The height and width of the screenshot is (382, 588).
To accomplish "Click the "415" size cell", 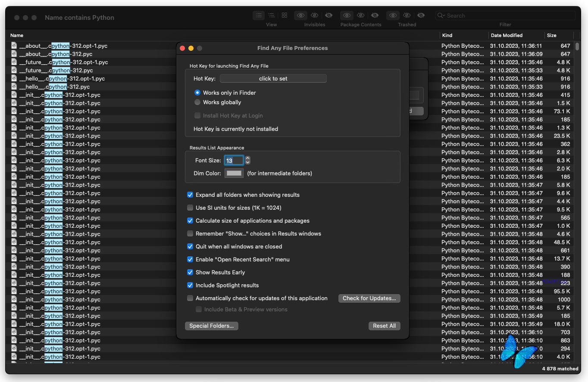I will pyautogui.click(x=565, y=95).
